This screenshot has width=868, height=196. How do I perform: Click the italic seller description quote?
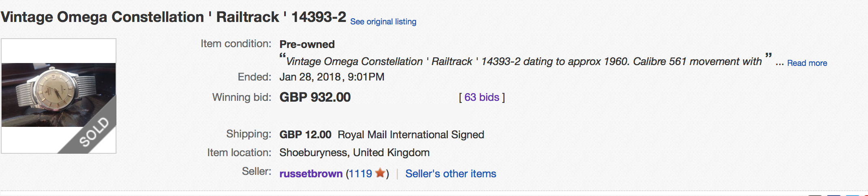(x=524, y=61)
